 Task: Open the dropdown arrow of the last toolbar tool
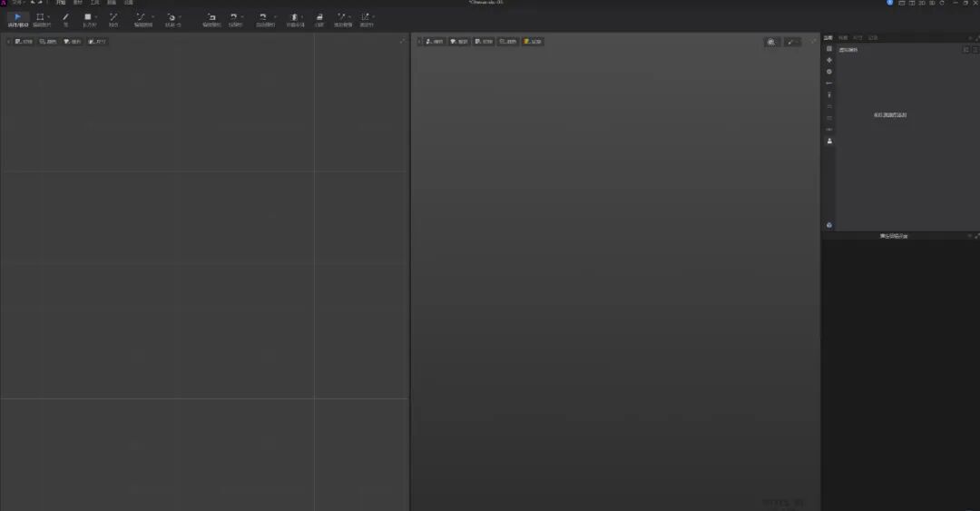(374, 17)
